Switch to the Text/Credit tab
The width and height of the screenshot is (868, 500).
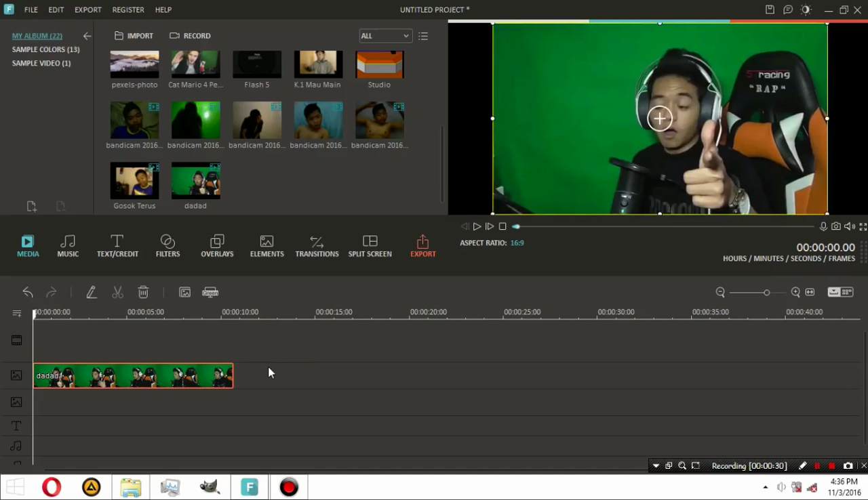tap(117, 246)
